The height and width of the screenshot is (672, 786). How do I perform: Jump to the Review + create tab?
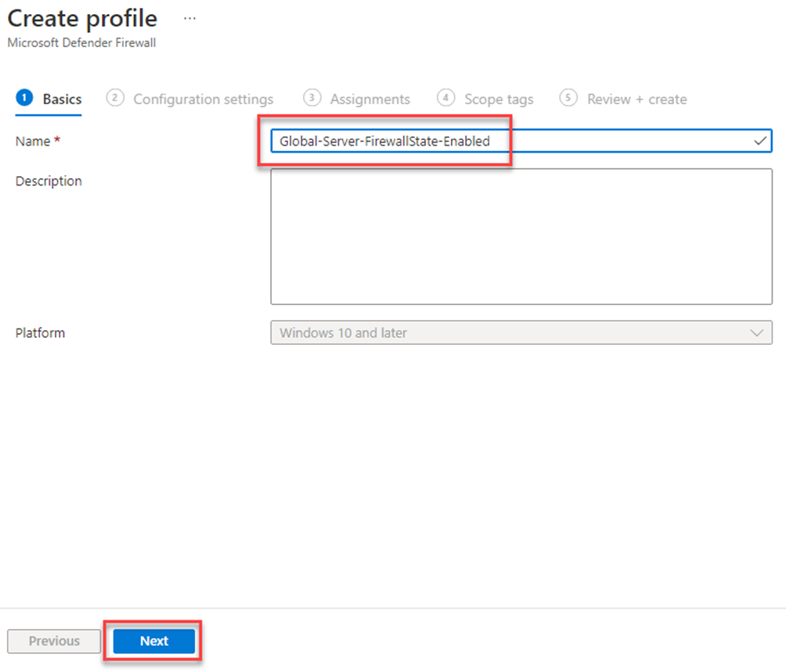(x=636, y=99)
